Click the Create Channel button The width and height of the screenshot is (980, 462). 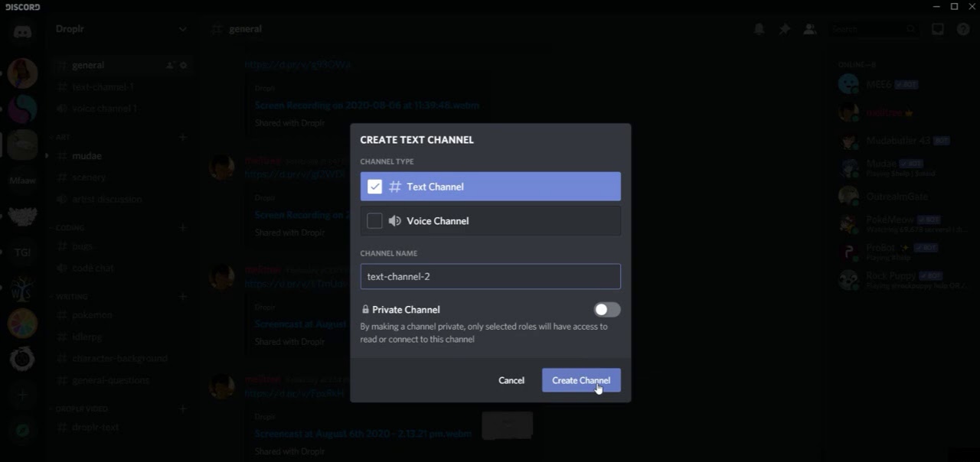coord(581,380)
